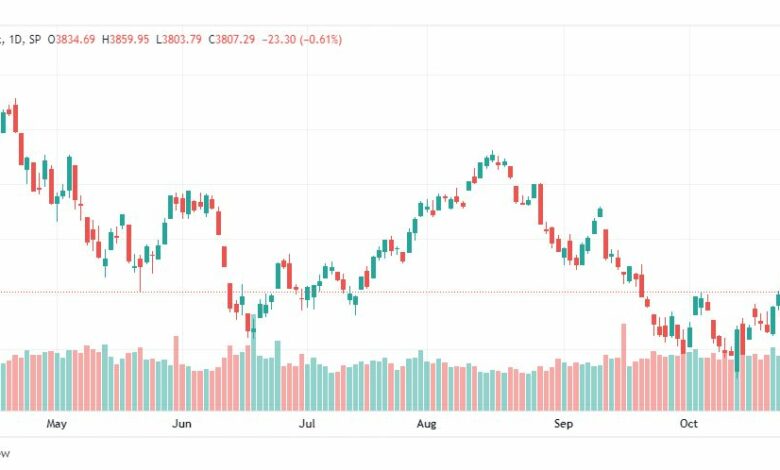Viewport: 780px width, 470px height.
Task: Click the -23.30 (-0.61%) change value
Action: (302, 39)
